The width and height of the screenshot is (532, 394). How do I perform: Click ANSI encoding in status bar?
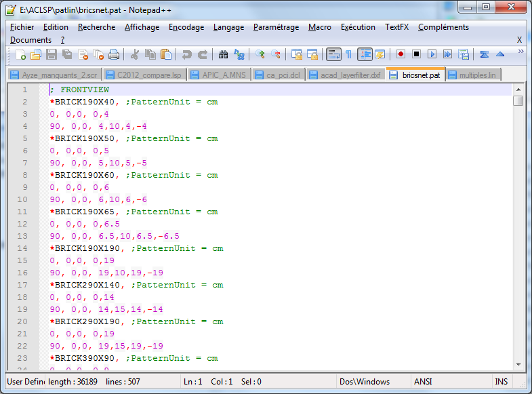423,382
